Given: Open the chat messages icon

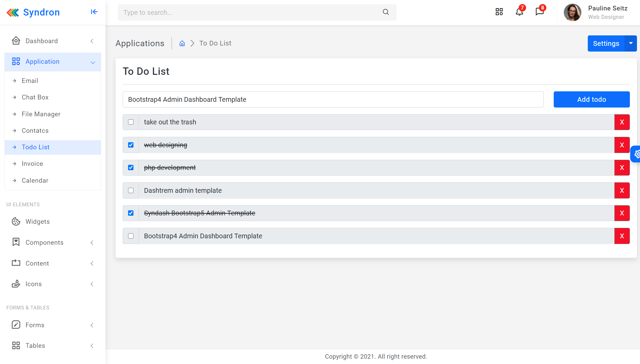Looking at the screenshot, I should pyautogui.click(x=540, y=12).
